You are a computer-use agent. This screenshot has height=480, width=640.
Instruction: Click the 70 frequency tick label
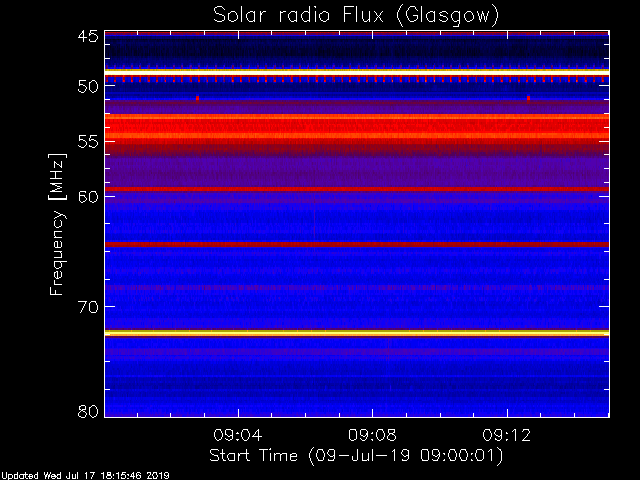click(88, 307)
